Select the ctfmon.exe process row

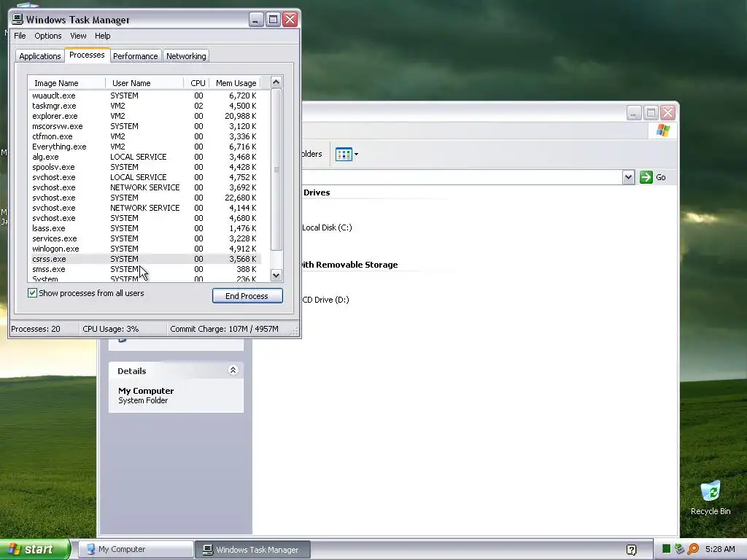[145, 136]
